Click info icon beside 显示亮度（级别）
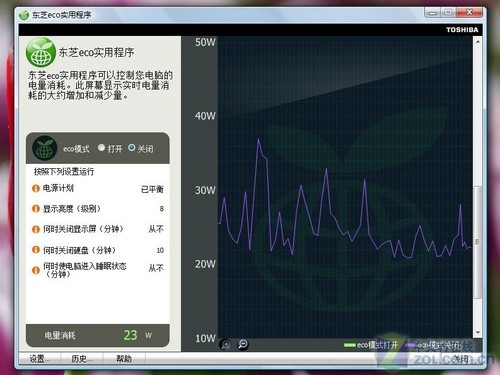 pos(36,209)
